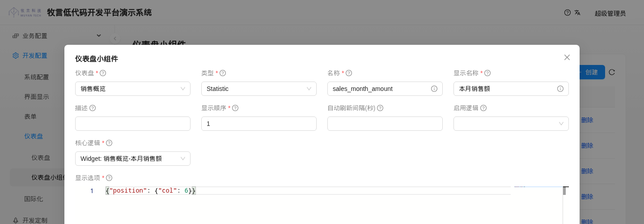644x224 pixels.
Task: Click the refresh icon beside 创建 button
Action: (x=612, y=72)
